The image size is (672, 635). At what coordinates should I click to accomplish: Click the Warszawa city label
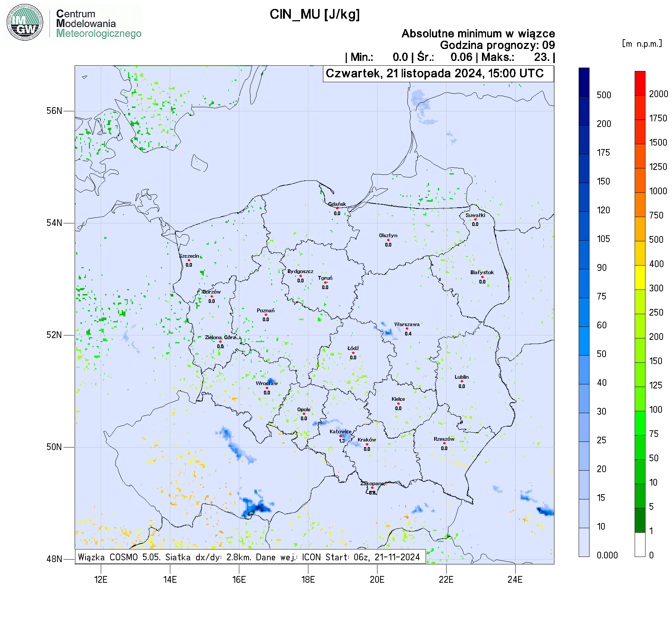tap(407, 324)
